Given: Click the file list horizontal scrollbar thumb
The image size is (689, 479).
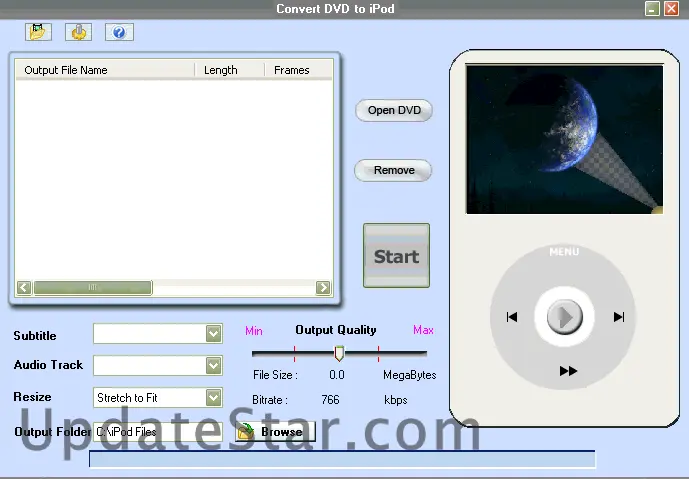Looking at the screenshot, I should (93, 287).
